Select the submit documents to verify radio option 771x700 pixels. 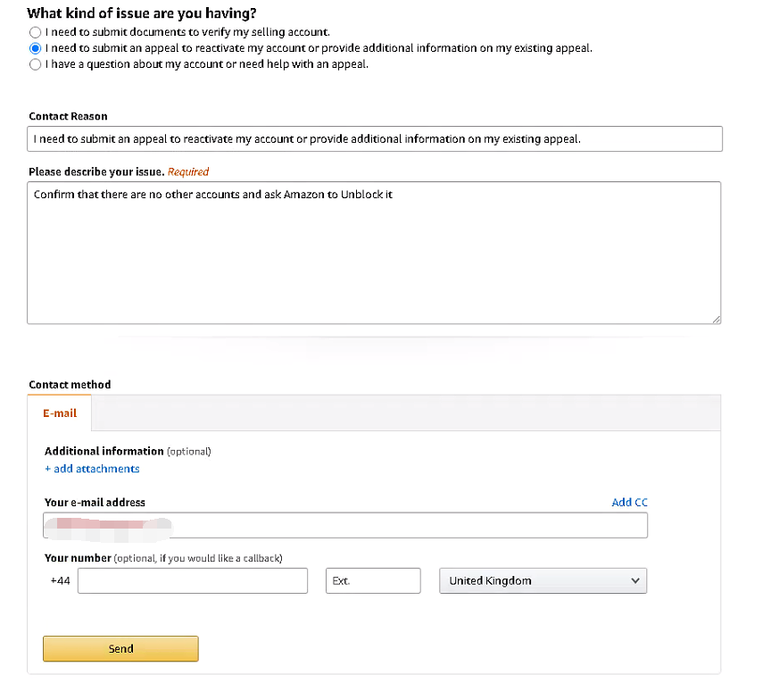tap(35, 32)
